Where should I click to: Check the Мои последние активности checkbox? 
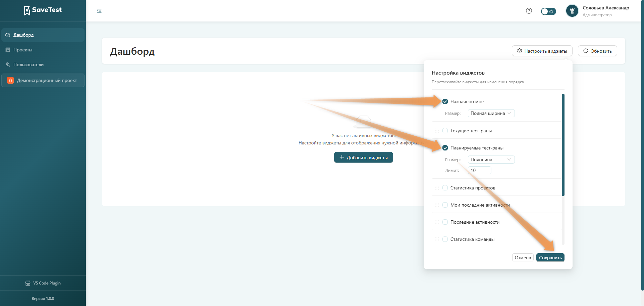[x=445, y=205]
